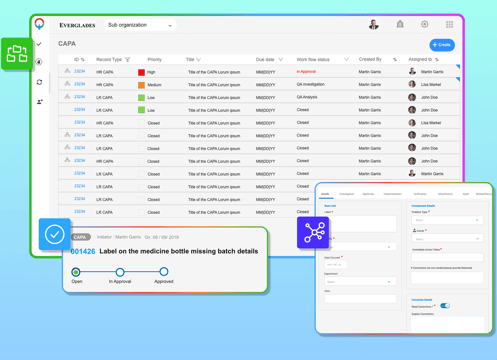Expand the Work flow status column chevron
The width and height of the screenshot is (497, 360).
[x=346, y=59]
